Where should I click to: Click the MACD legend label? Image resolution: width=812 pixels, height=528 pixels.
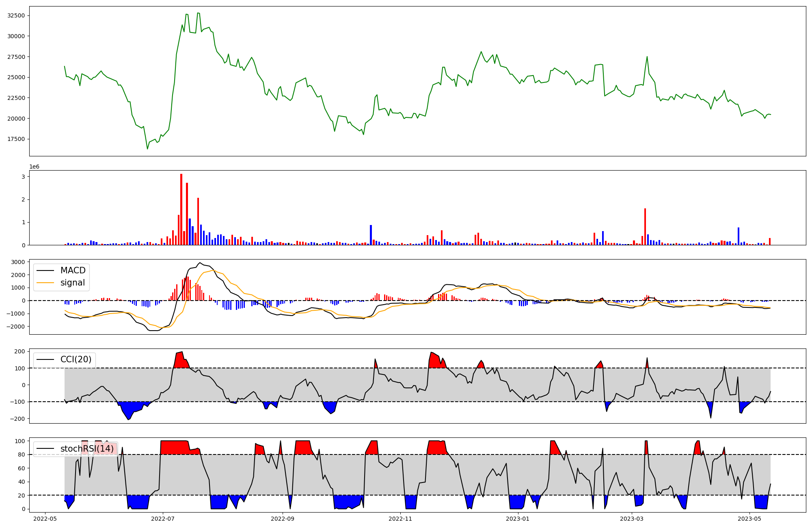[73, 270]
